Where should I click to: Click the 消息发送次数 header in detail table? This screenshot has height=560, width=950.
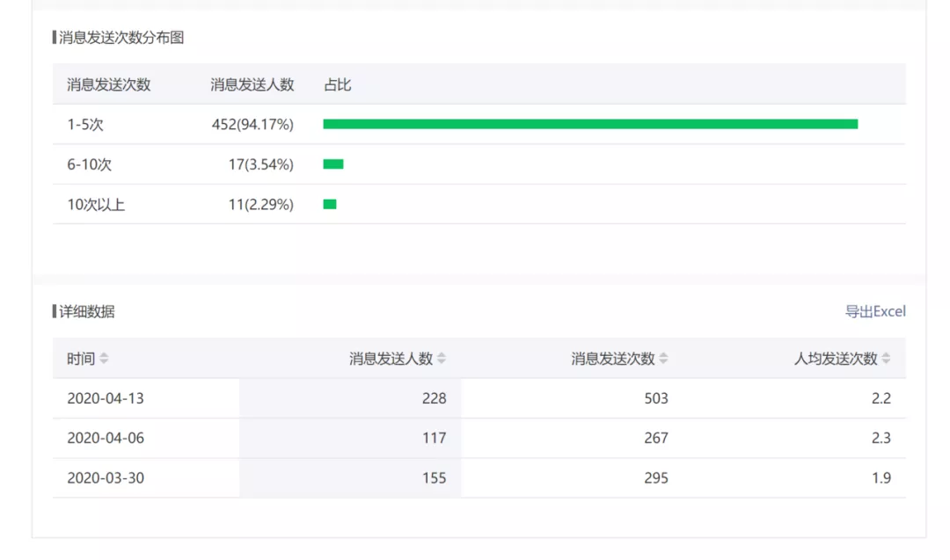point(613,359)
